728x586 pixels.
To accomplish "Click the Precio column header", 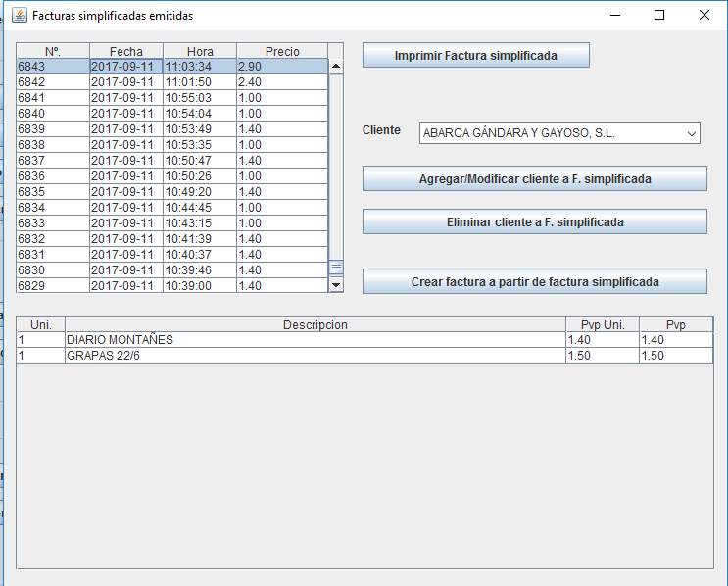I will point(282,51).
